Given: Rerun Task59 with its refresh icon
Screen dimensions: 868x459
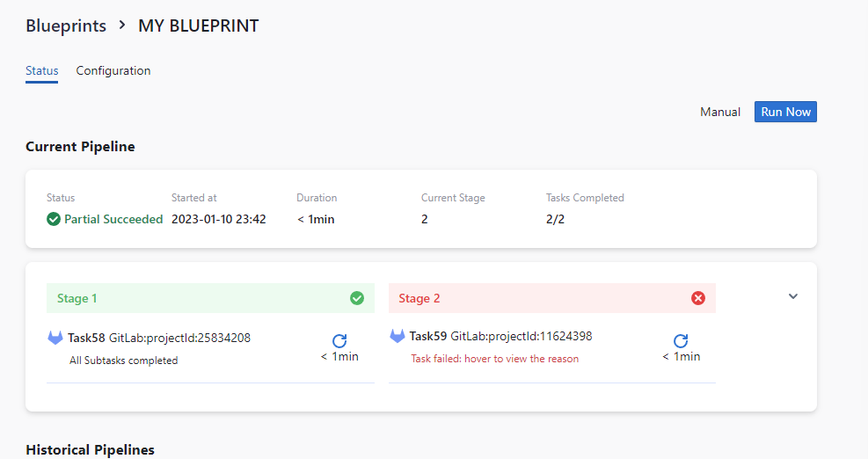Looking at the screenshot, I should pos(681,340).
